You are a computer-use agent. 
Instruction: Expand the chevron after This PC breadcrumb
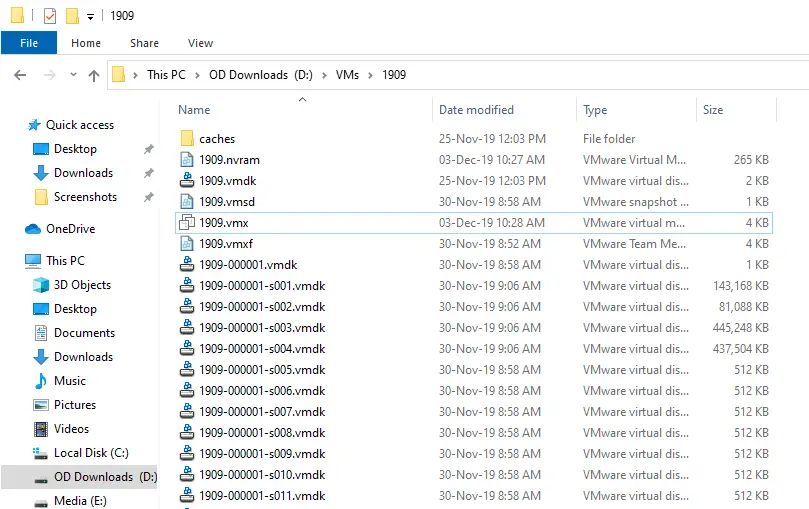pos(197,75)
